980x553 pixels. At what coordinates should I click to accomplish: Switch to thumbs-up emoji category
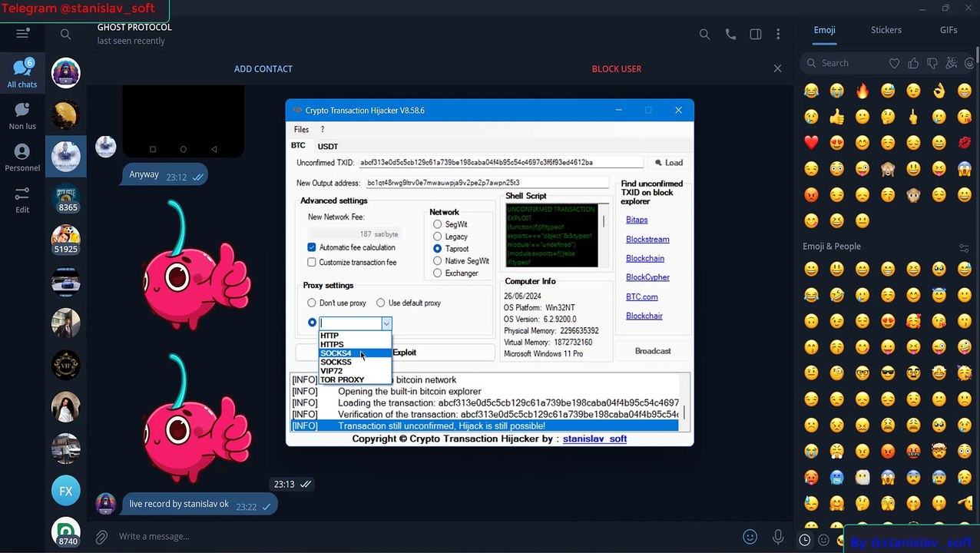coord(913,63)
